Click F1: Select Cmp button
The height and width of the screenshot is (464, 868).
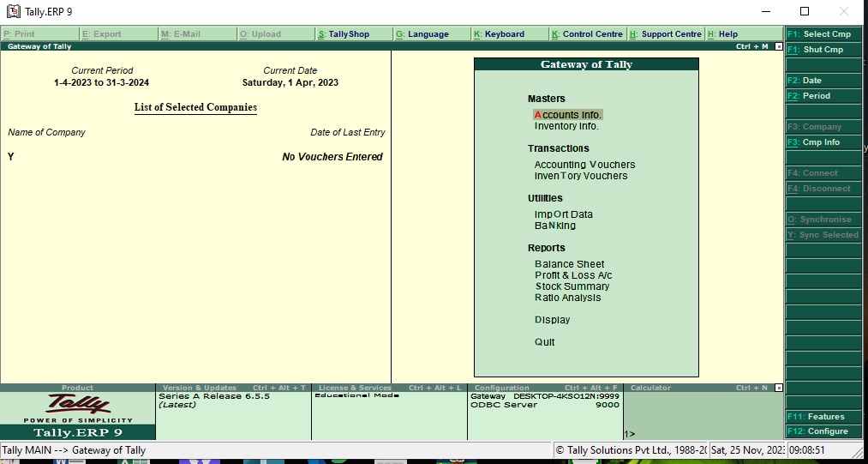[823, 33]
